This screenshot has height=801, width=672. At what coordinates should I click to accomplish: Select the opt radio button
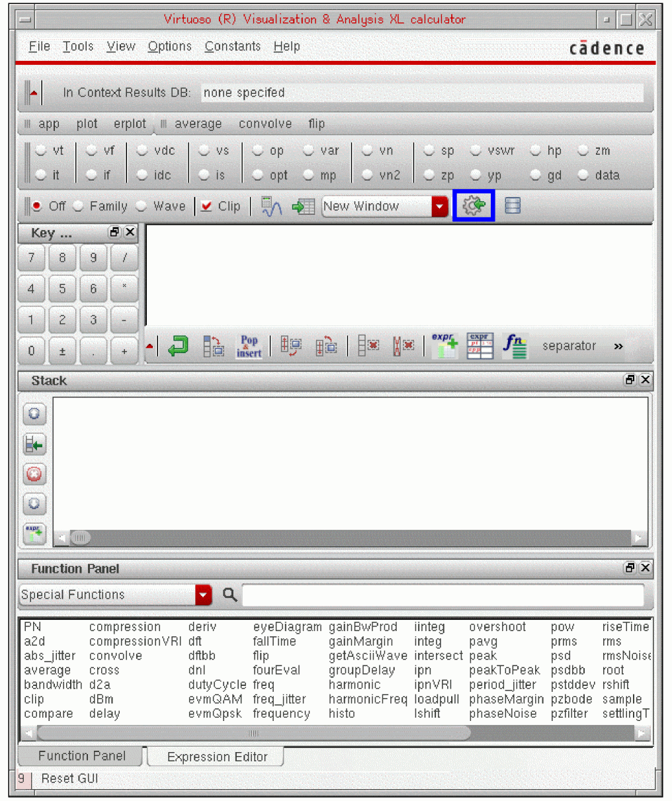(258, 175)
